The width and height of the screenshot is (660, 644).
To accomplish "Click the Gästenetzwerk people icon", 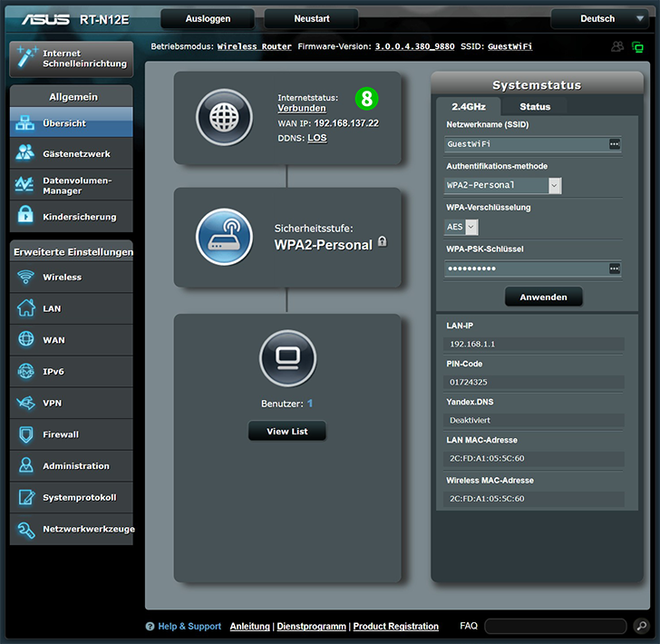I will pyautogui.click(x=24, y=153).
